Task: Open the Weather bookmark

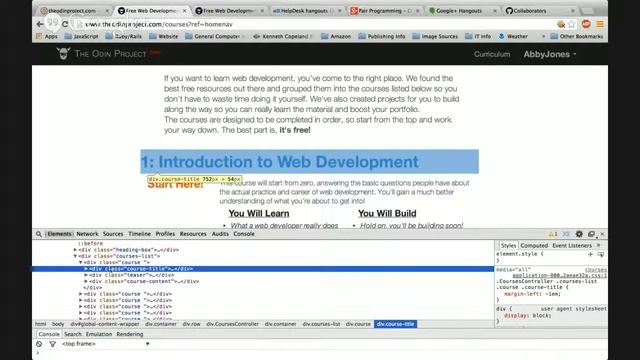Action: pyautogui.click(x=513, y=36)
